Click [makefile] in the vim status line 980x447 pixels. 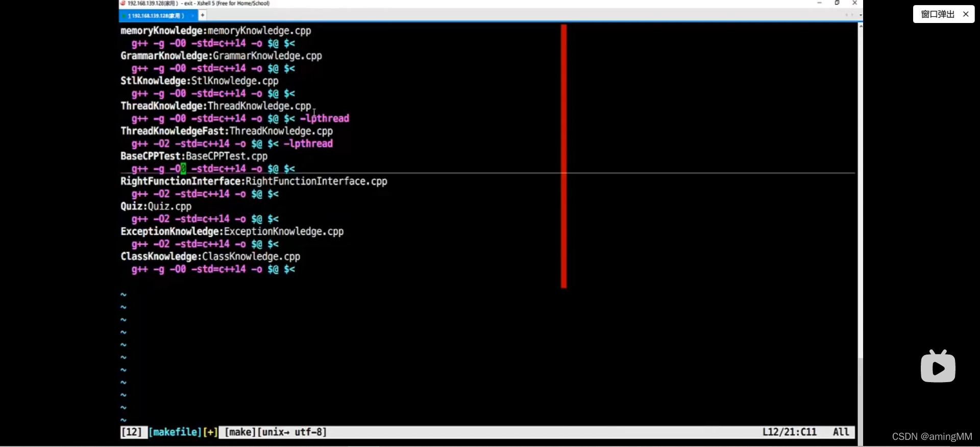tap(175, 432)
